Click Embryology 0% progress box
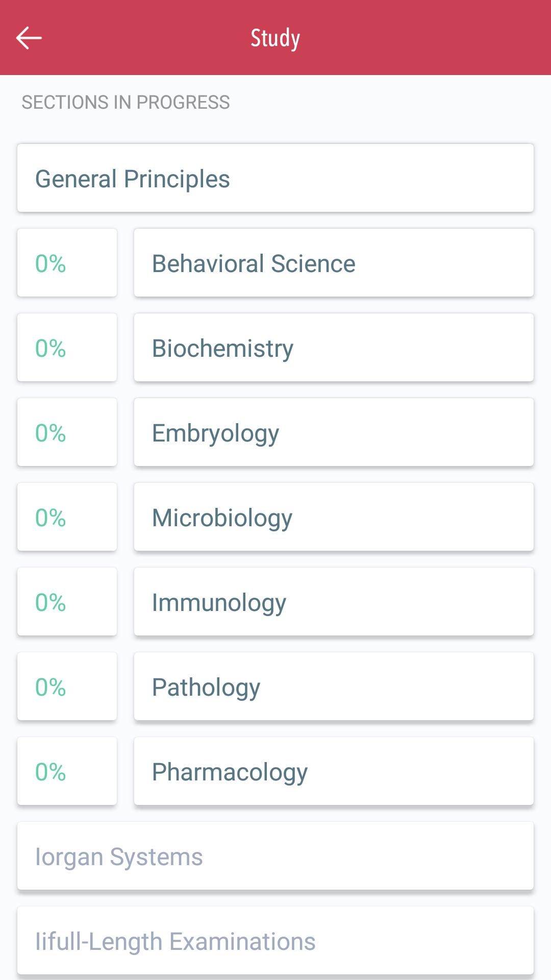Screen dimensions: 551x980 point(67,432)
